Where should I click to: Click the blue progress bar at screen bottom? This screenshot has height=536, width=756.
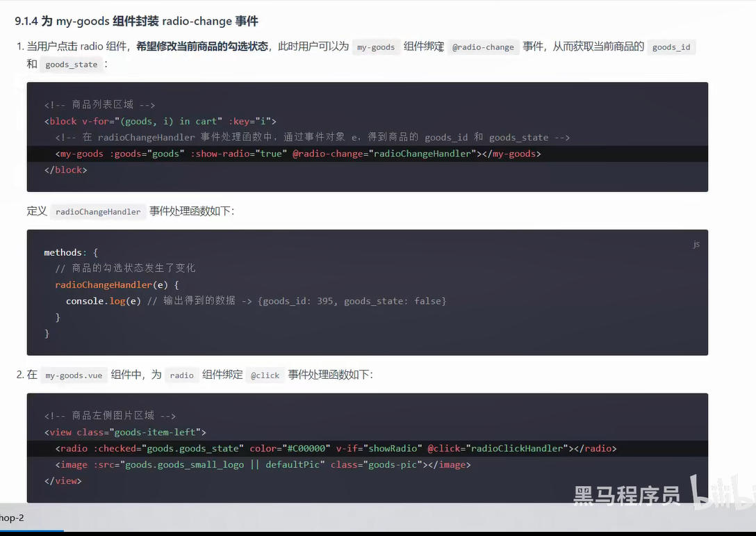(x=32, y=530)
